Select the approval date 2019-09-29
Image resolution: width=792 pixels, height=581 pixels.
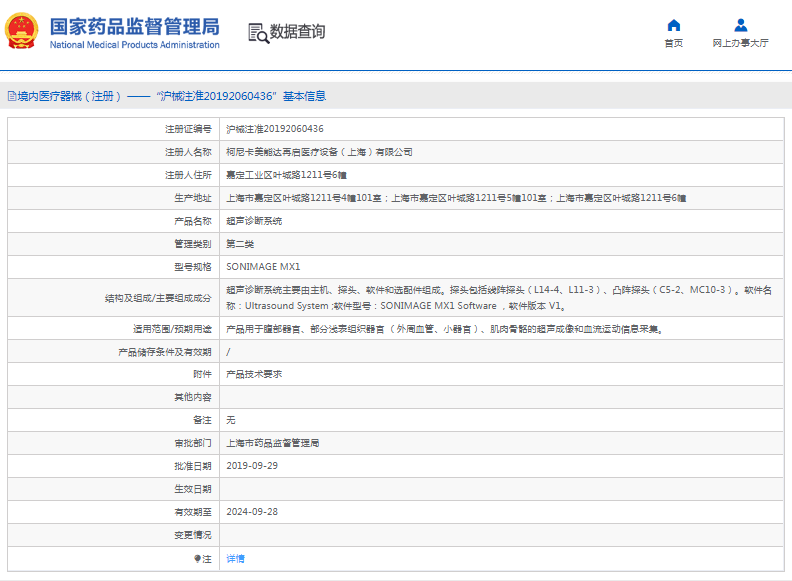pyautogui.click(x=250, y=466)
